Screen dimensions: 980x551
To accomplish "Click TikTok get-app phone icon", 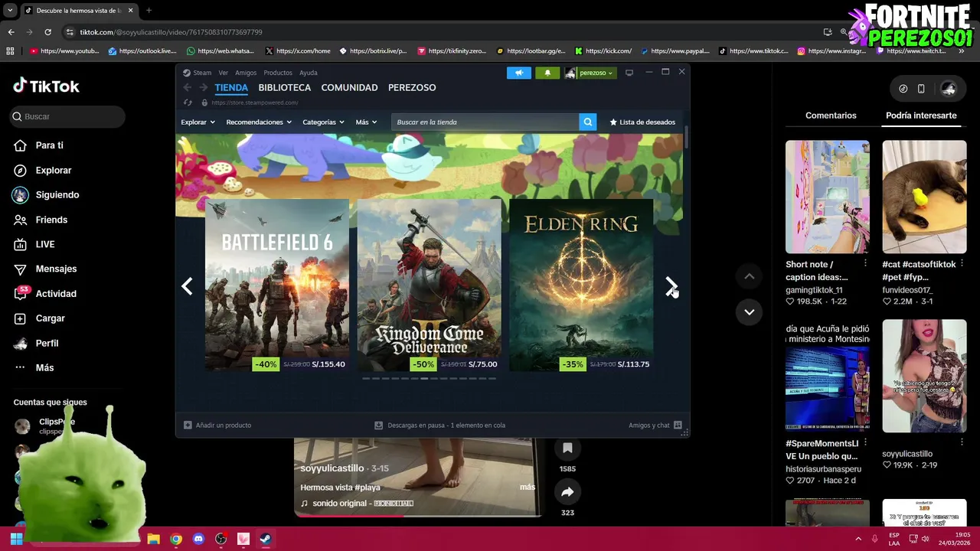I will (921, 89).
